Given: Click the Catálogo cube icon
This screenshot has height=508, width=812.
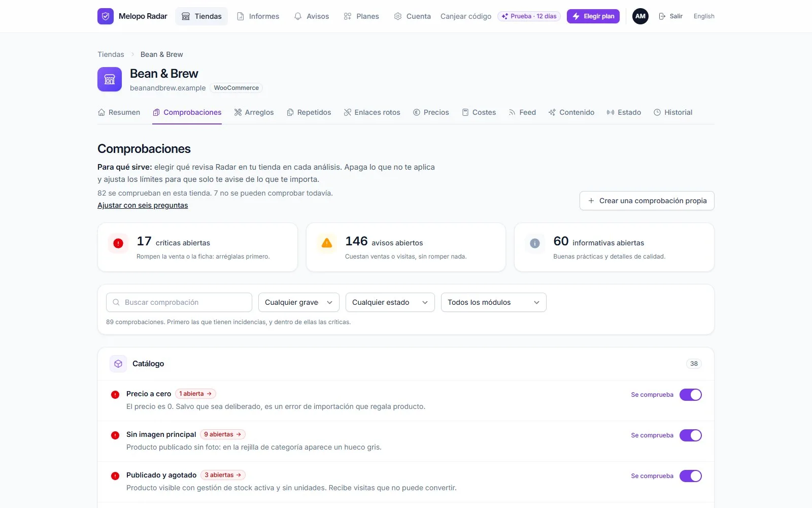Looking at the screenshot, I should (118, 364).
